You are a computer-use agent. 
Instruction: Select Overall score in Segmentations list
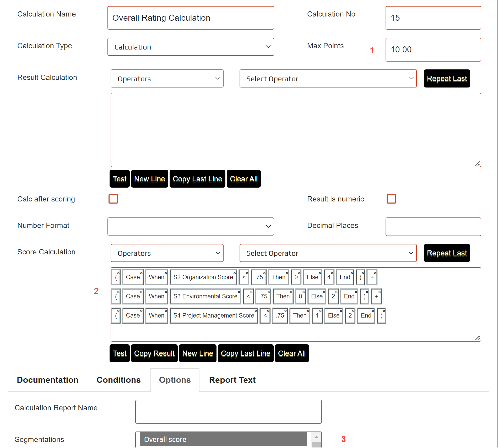(x=223, y=439)
